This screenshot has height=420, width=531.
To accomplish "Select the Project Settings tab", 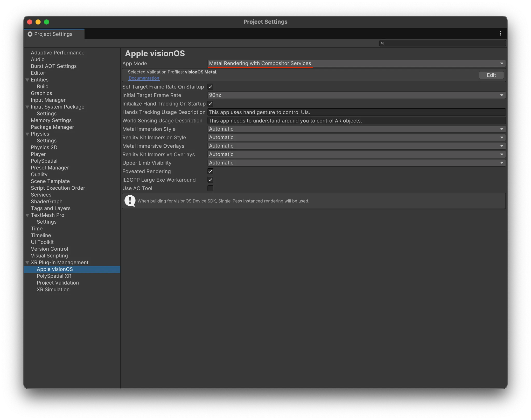I will [54, 34].
